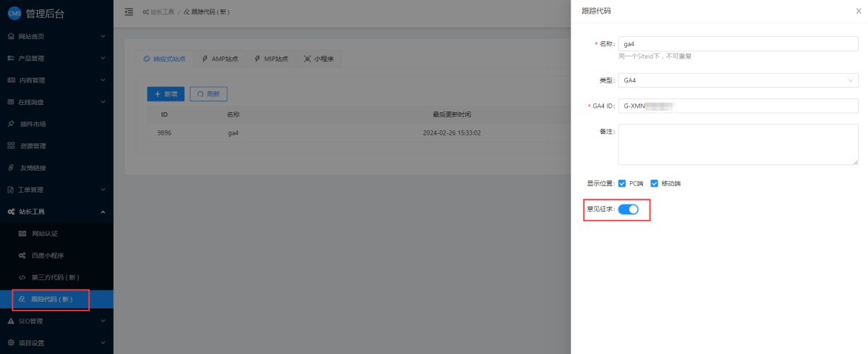Uncheck the PC端 checkbox

(x=622, y=183)
